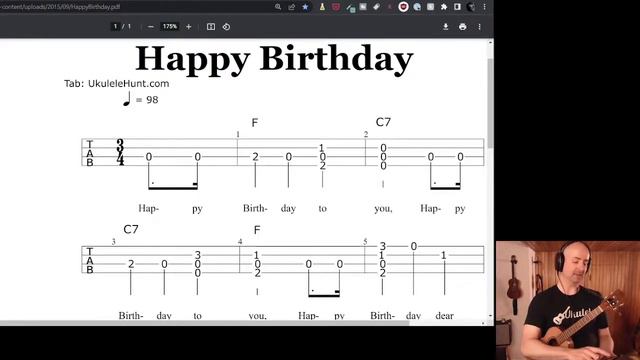The image size is (640, 360).
Task: Click the PDF vertical scrollbar thumb
Action: coord(490,103)
